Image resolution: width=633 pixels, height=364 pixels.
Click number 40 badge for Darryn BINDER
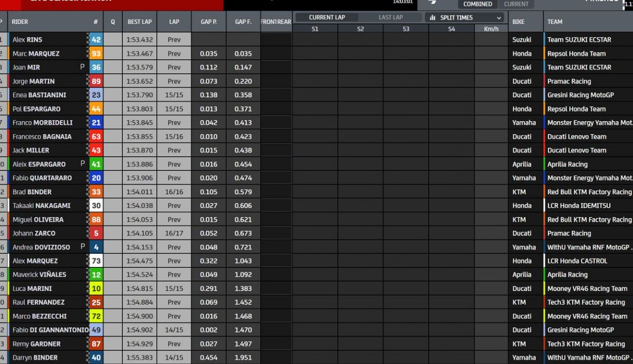click(96, 358)
